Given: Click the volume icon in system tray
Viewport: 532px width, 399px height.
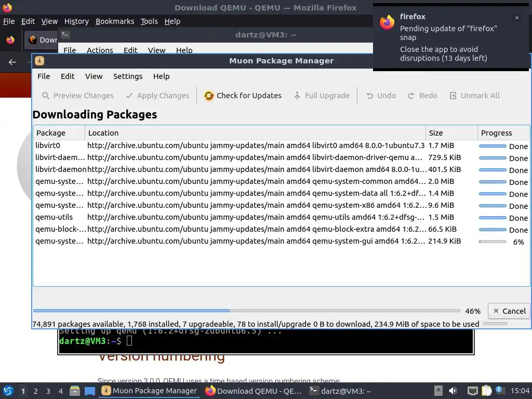Looking at the screenshot, I should pyautogui.click(x=453, y=391).
